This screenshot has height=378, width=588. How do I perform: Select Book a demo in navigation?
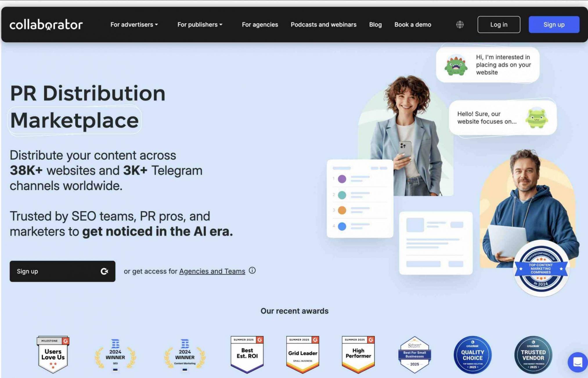pos(413,24)
